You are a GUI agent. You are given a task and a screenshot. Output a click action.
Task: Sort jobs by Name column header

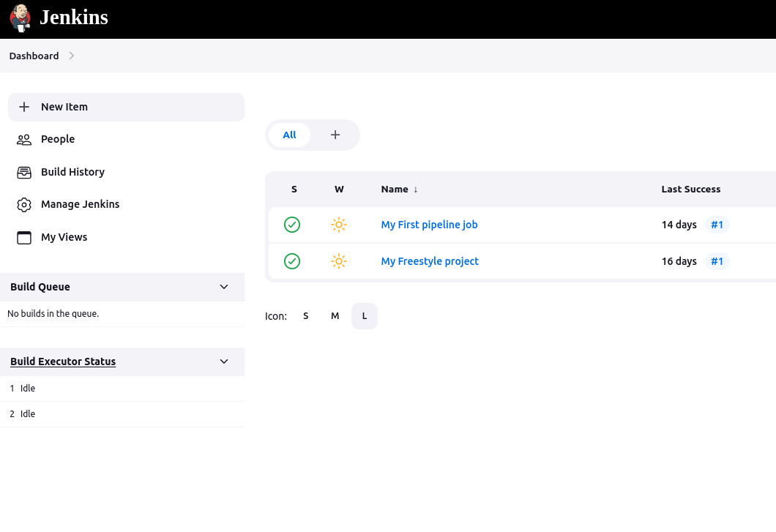coord(395,190)
